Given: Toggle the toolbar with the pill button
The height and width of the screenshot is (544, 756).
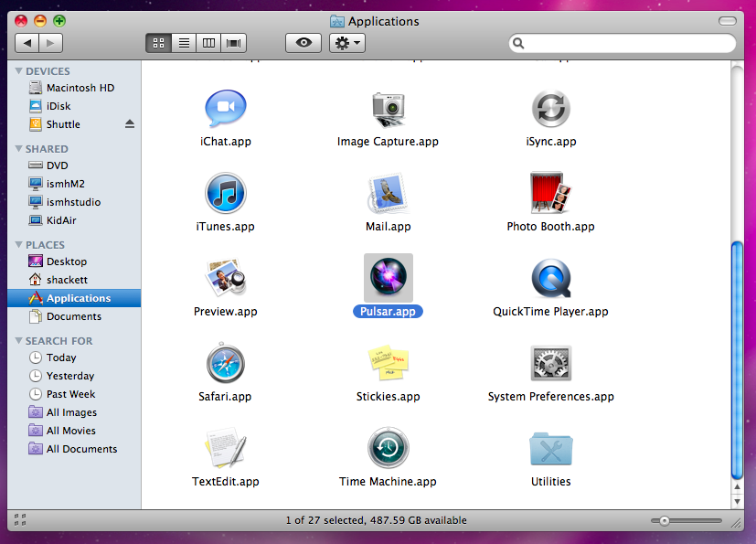Looking at the screenshot, I should 728,21.
